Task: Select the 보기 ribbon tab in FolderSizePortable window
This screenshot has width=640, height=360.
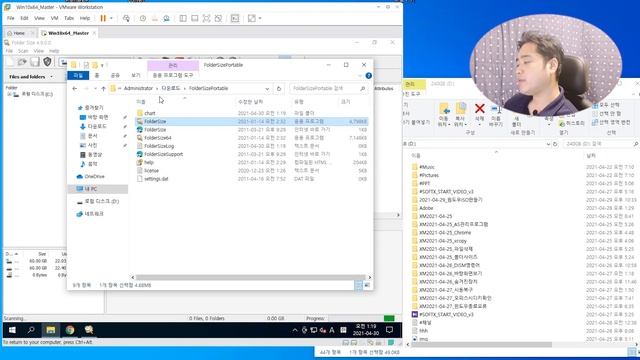Action: click(x=136, y=76)
